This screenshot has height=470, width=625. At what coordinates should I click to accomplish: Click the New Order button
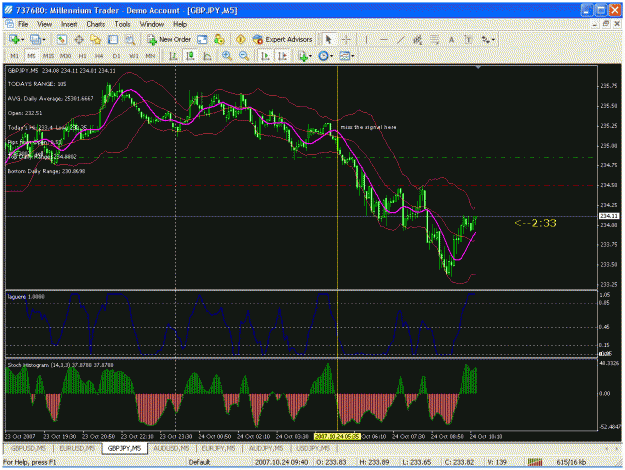coord(169,39)
